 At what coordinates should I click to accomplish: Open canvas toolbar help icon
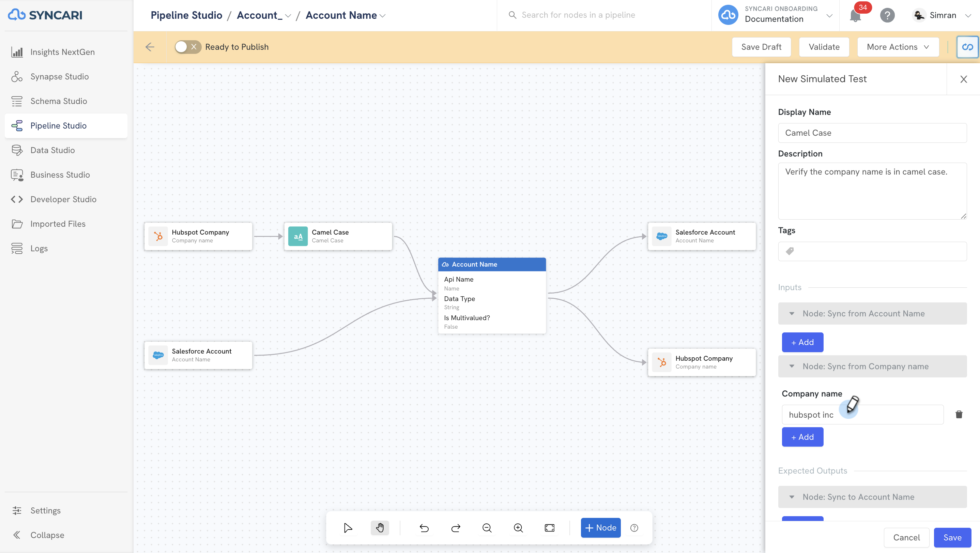(634, 528)
